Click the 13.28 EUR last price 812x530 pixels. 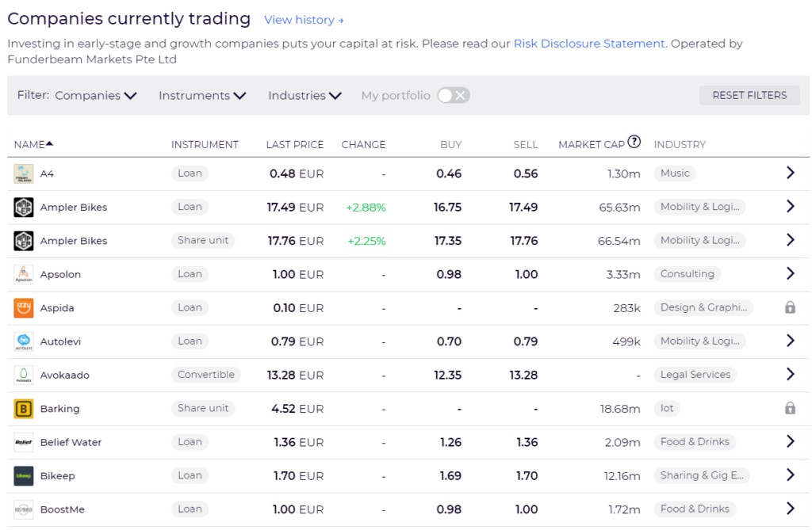click(x=295, y=376)
